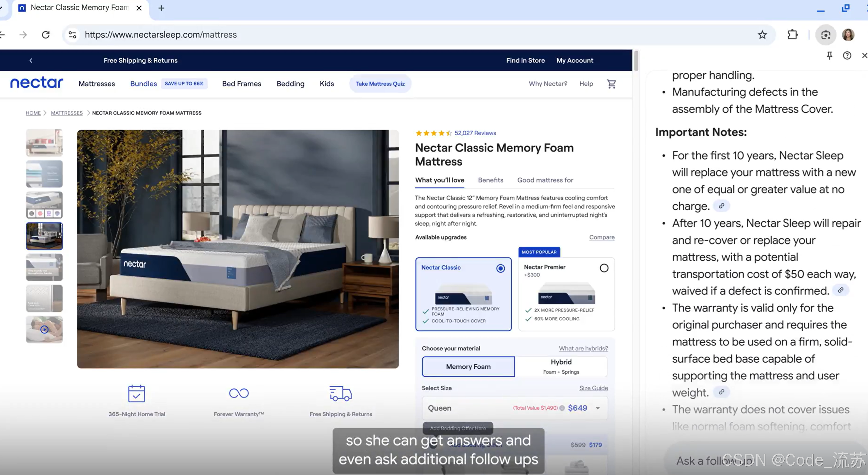Pin the side panel

point(829,55)
